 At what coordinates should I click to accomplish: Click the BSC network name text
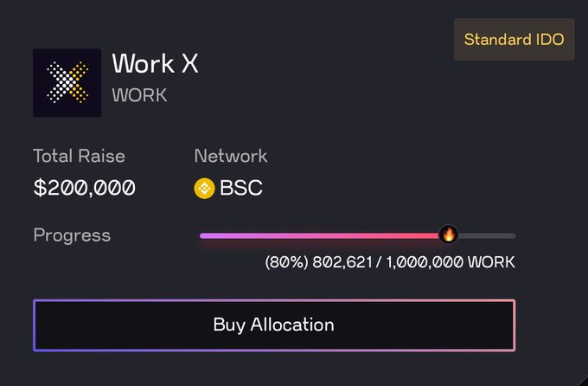click(241, 188)
